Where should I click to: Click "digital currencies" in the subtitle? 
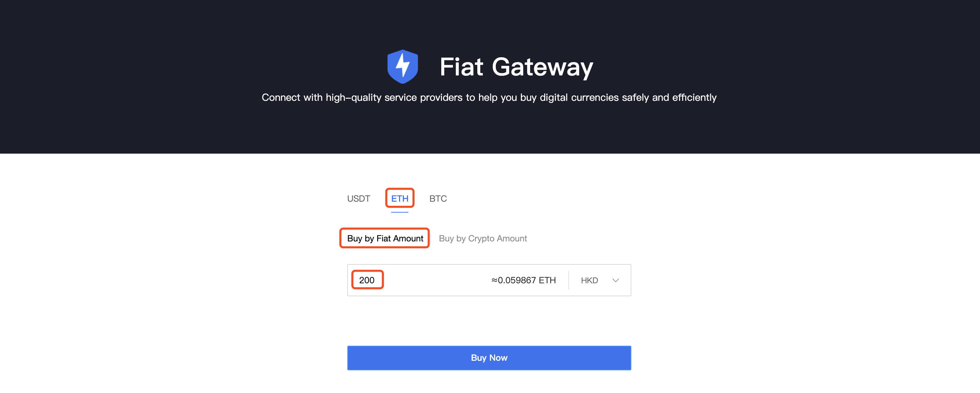[x=579, y=98]
